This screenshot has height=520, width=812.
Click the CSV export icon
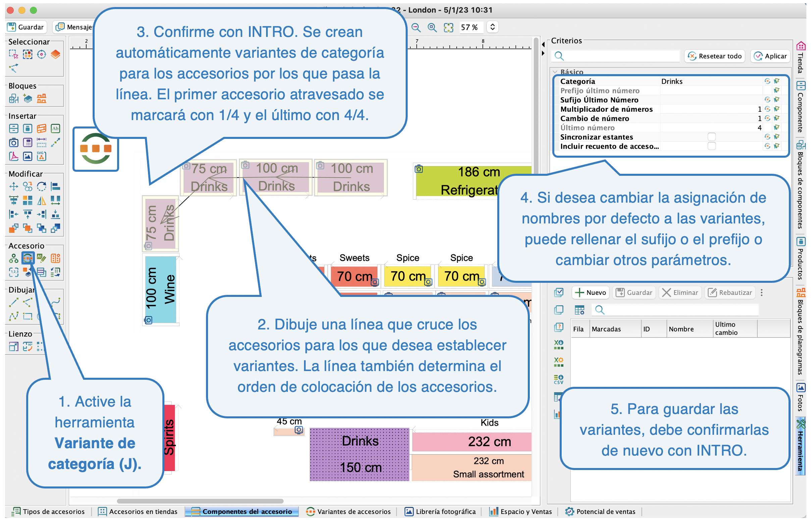click(558, 379)
